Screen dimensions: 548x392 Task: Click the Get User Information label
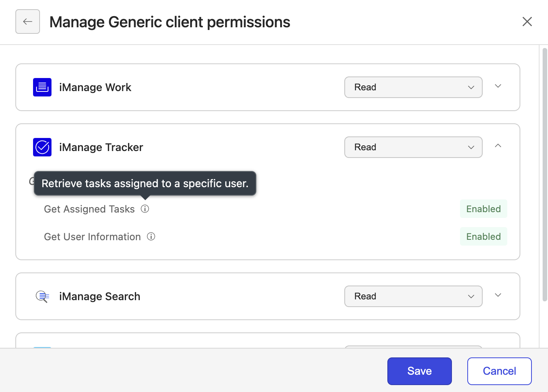point(93,237)
